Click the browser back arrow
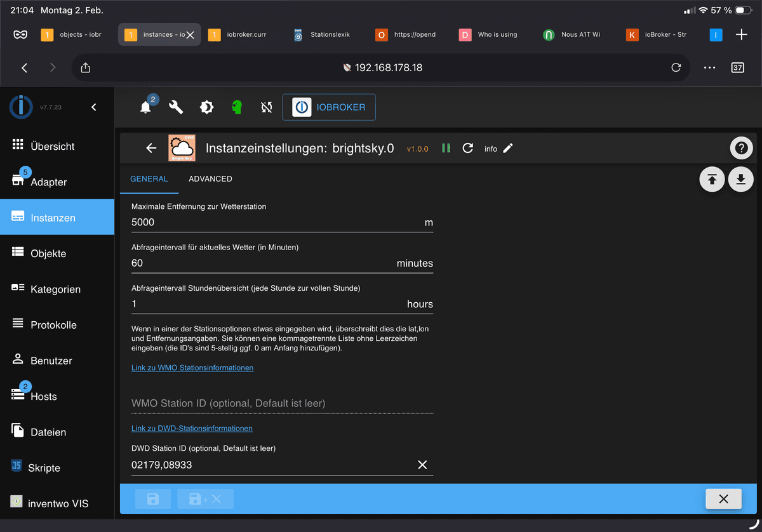 click(24, 68)
